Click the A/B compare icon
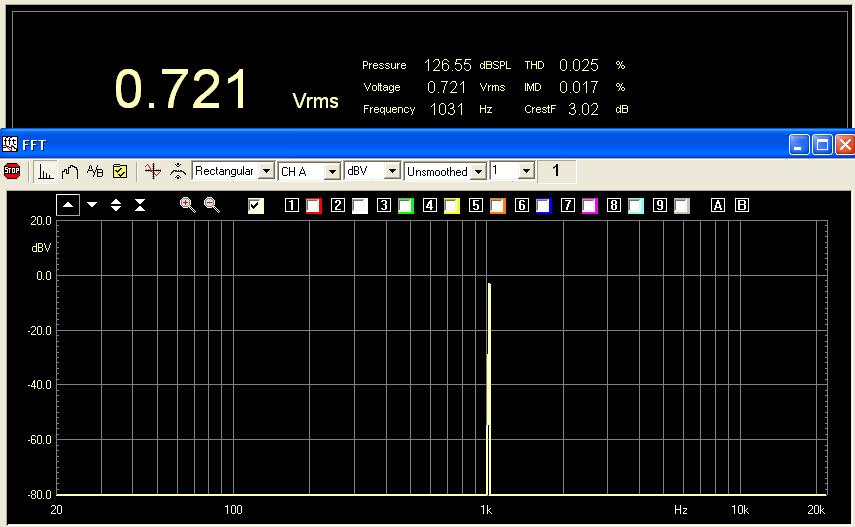This screenshot has width=855, height=527. click(x=95, y=171)
